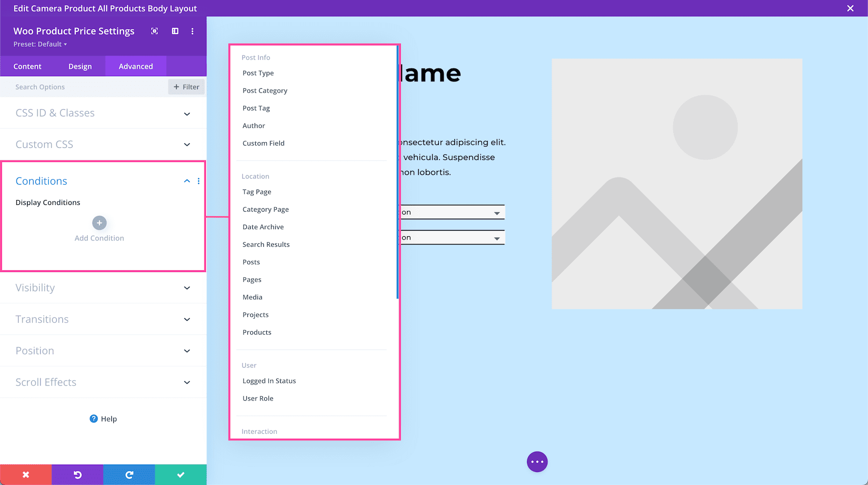Image resolution: width=868 pixels, height=485 pixels.
Task: Click the blue redo button
Action: coord(129,475)
